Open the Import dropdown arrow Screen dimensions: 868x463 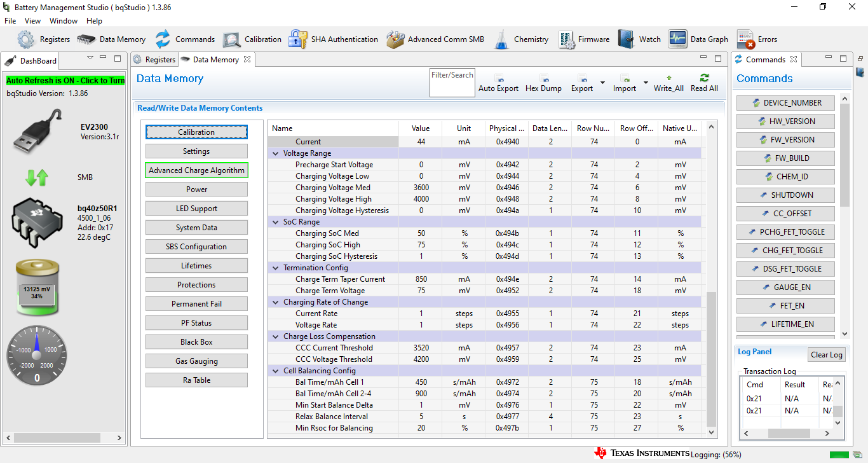pos(646,83)
